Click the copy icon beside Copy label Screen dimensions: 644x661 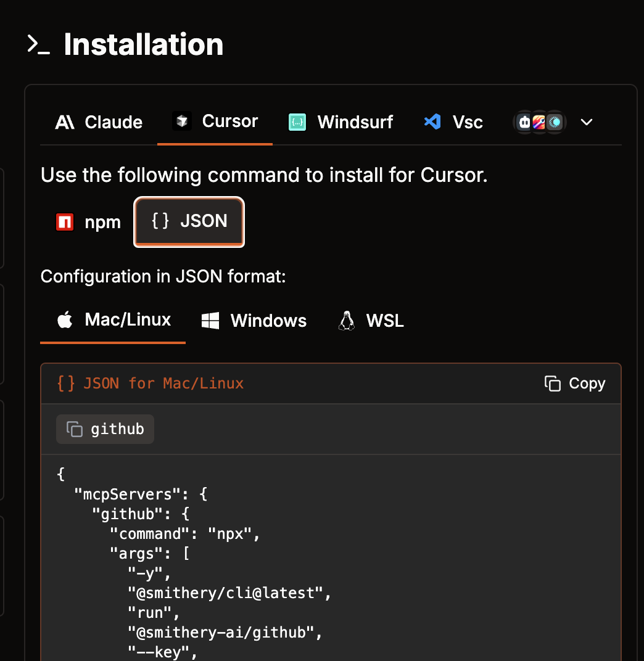[553, 383]
